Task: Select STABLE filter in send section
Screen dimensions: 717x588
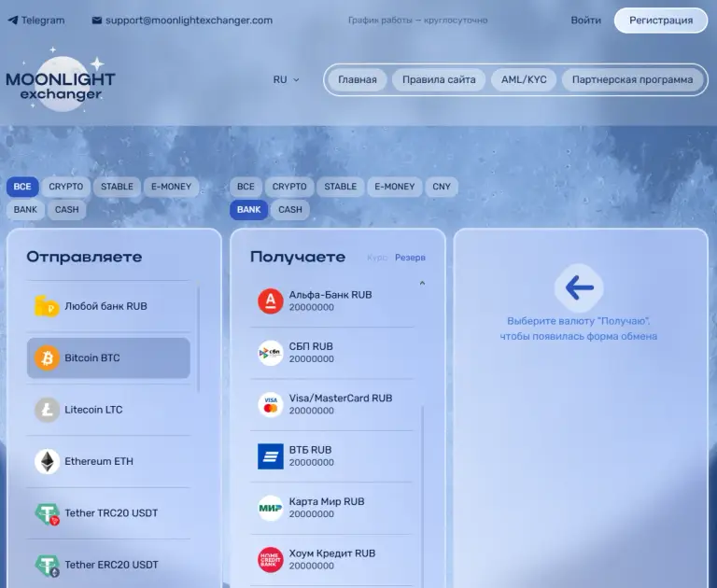Action: pos(117,187)
